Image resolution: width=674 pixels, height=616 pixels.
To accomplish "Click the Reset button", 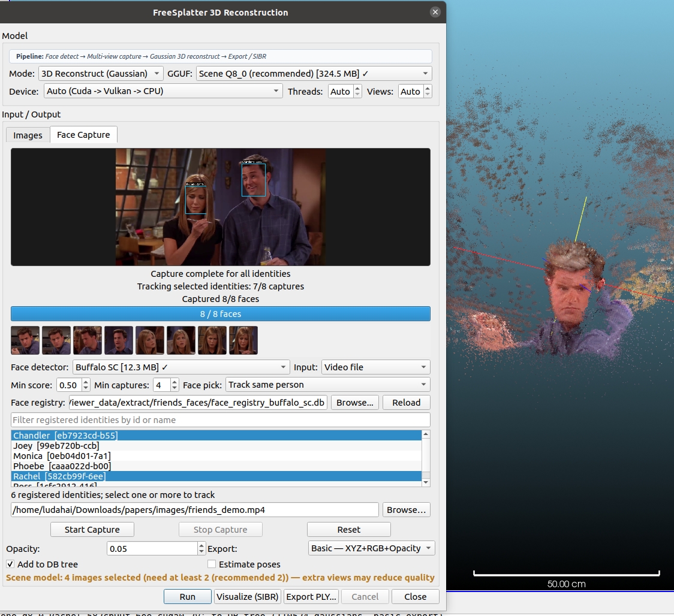I will pyautogui.click(x=348, y=530).
